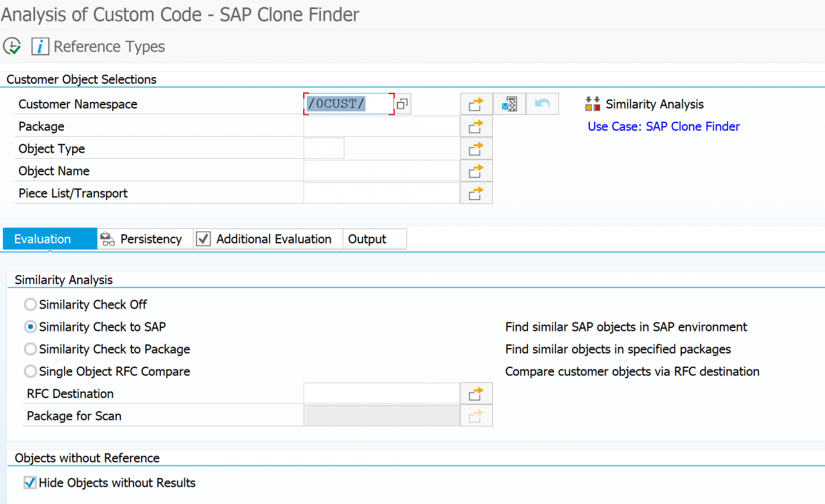The height and width of the screenshot is (504, 825).
Task: Select Similarity Check to Package option
Action: click(x=30, y=349)
